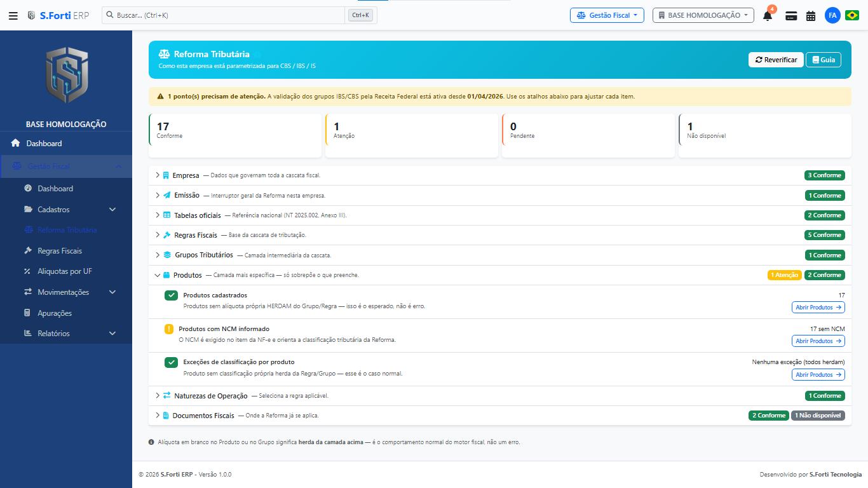This screenshot has width=868, height=488.
Task: Click the credit card icon in header
Action: [x=791, y=16]
